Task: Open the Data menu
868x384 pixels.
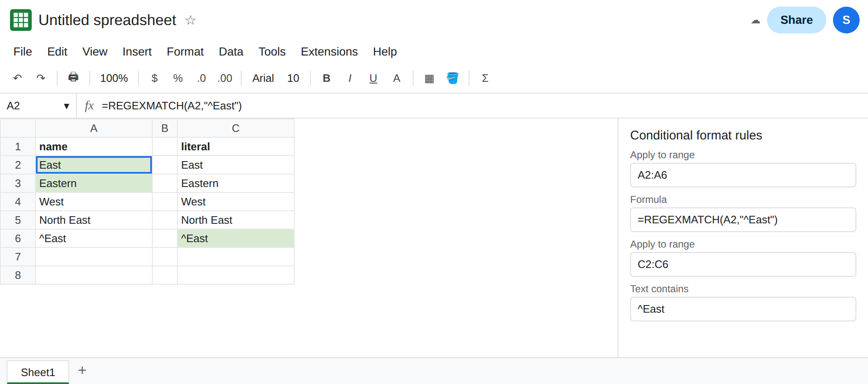Action: tap(231, 51)
